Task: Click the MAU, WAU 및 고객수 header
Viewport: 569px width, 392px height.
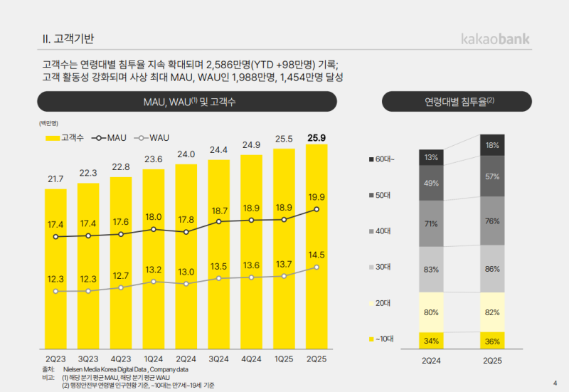Action: click(x=189, y=102)
